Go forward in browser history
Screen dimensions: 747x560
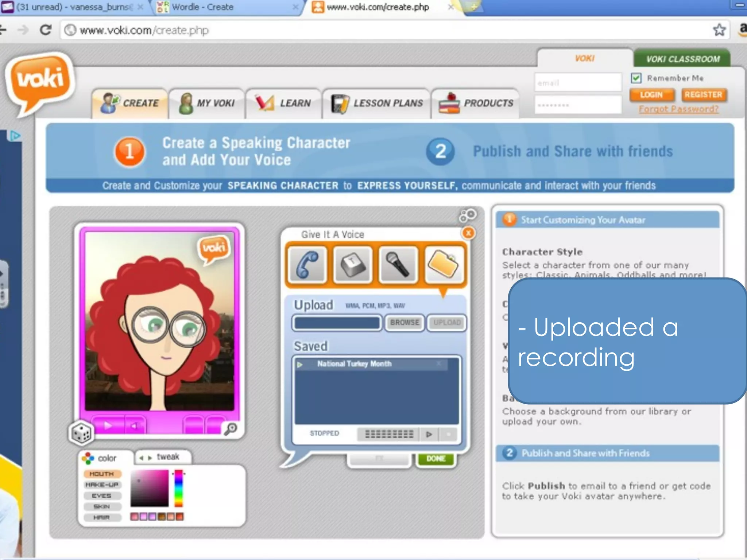pyautogui.click(x=23, y=30)
